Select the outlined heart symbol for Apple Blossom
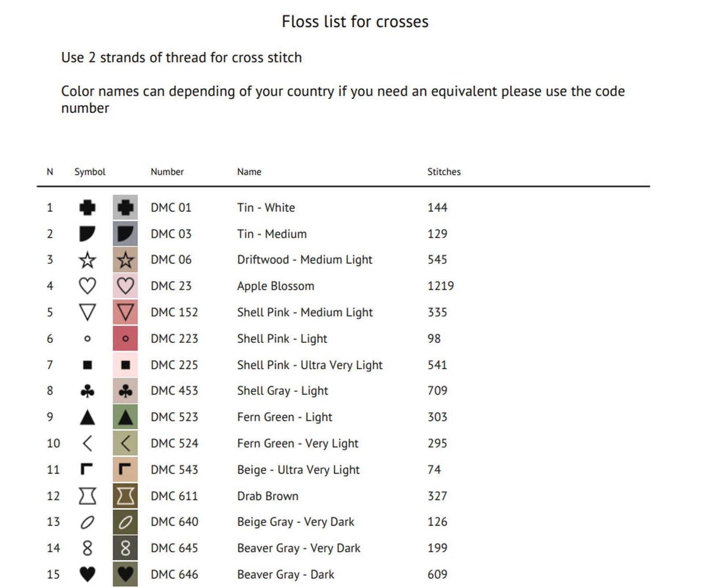702x588 pixels. click(87, 286)
